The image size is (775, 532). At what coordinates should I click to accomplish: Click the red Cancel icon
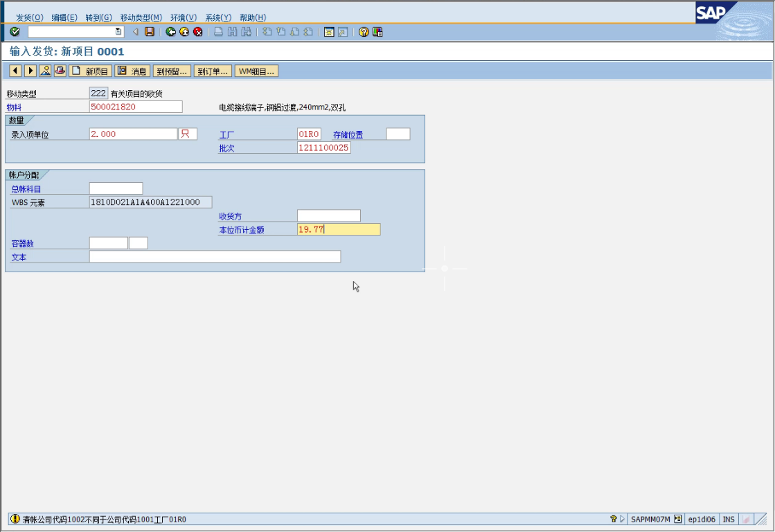tap(198, 32)
